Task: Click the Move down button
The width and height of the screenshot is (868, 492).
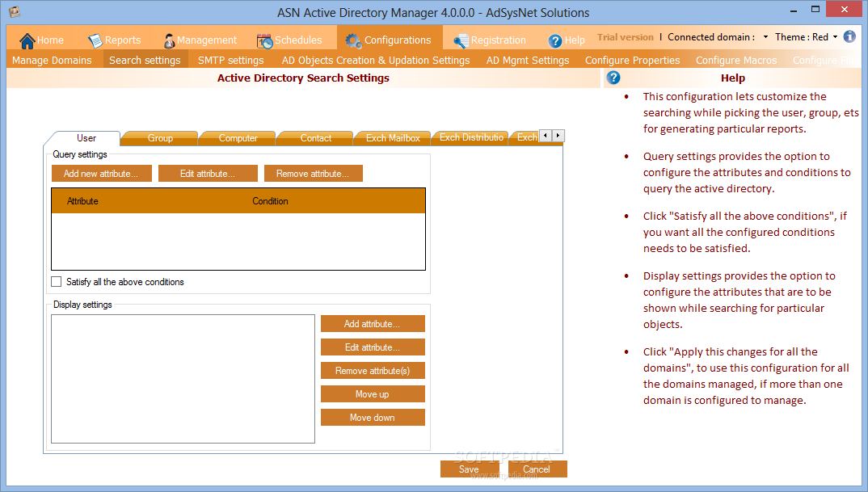Action: tap(373, 418)
